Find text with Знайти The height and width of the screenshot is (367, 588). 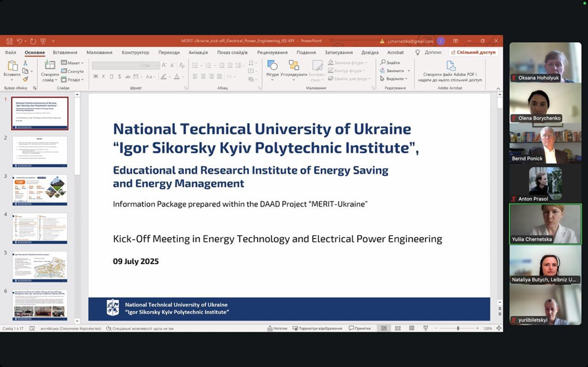390,63
